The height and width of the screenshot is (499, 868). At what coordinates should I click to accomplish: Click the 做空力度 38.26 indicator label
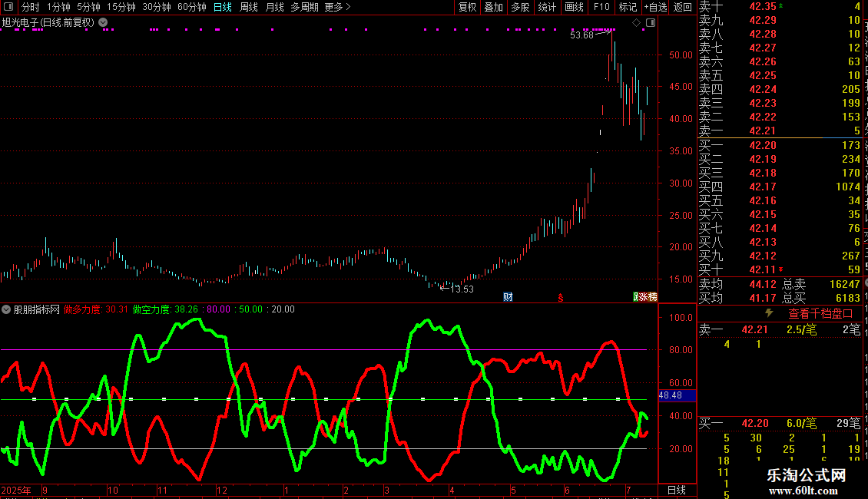[165, 309]
